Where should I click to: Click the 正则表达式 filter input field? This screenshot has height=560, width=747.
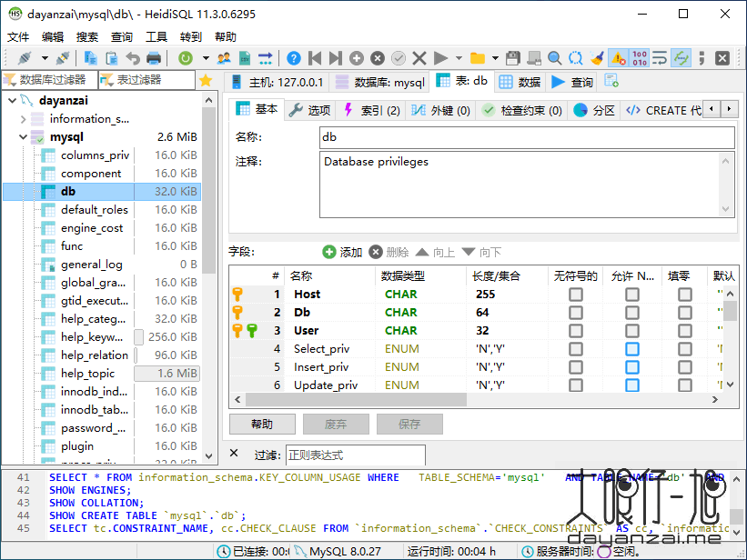pos(356,455)
